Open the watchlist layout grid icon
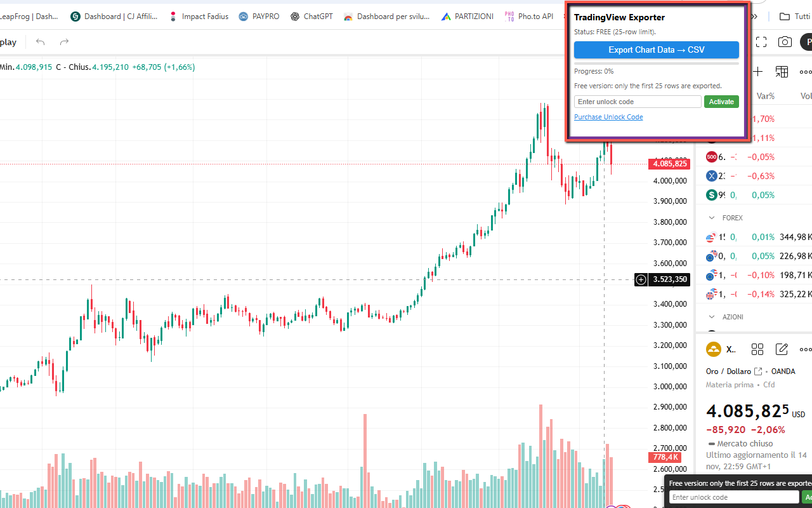This screenshot has width=812, height=508. pos(782,71)
